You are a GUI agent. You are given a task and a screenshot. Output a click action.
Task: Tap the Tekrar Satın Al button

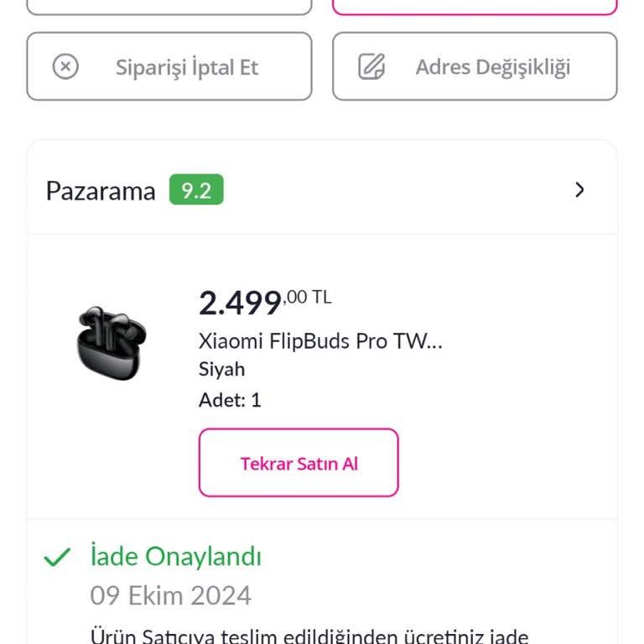(299, 463)
